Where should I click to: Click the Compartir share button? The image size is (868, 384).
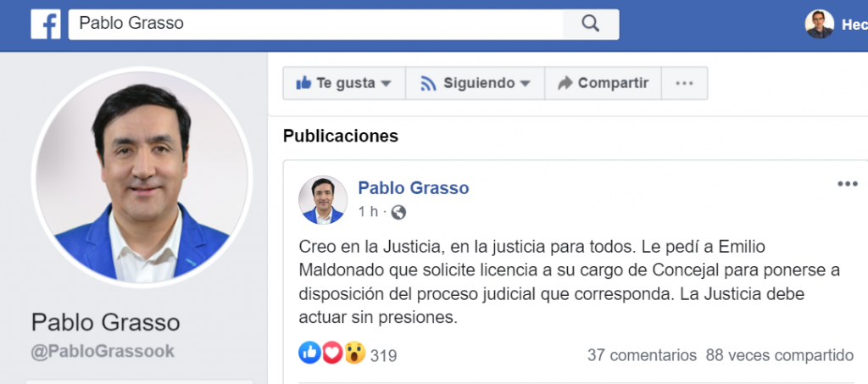click(603, 84)
